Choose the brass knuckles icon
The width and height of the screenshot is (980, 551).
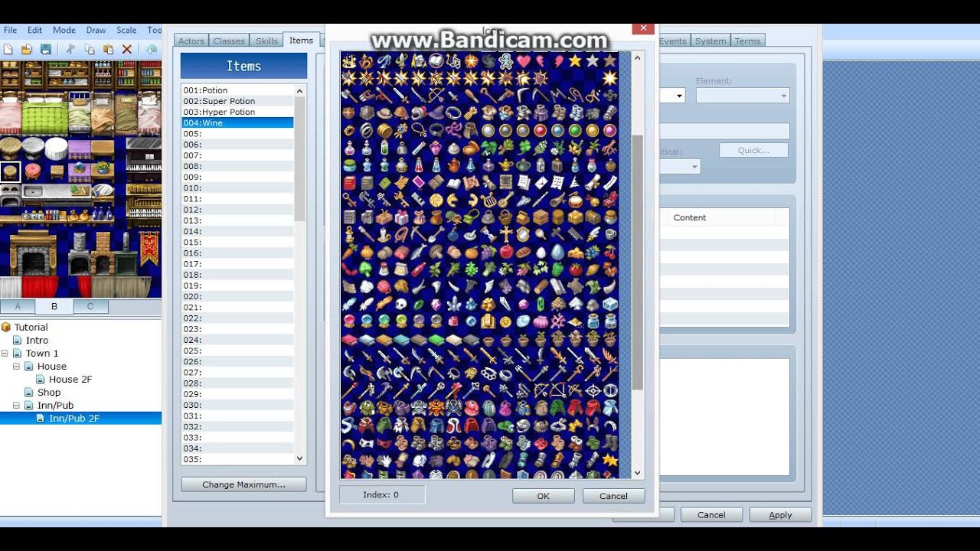(x=488, y=373)
